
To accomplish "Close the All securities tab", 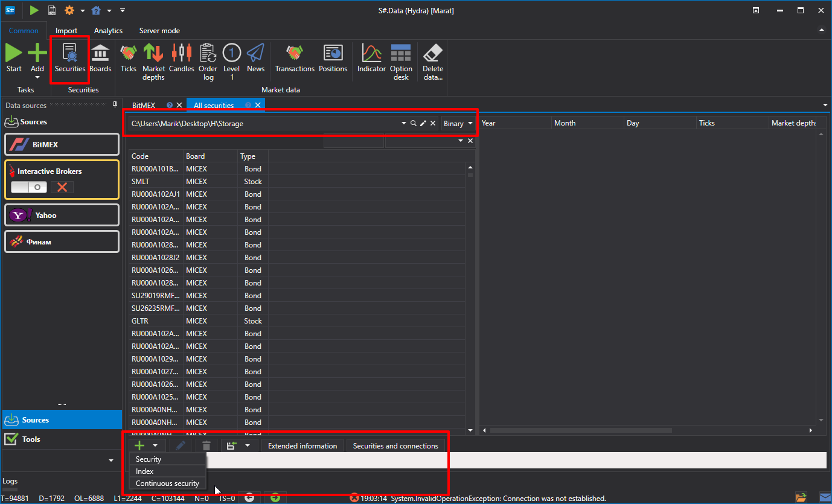I will (258, 105).
